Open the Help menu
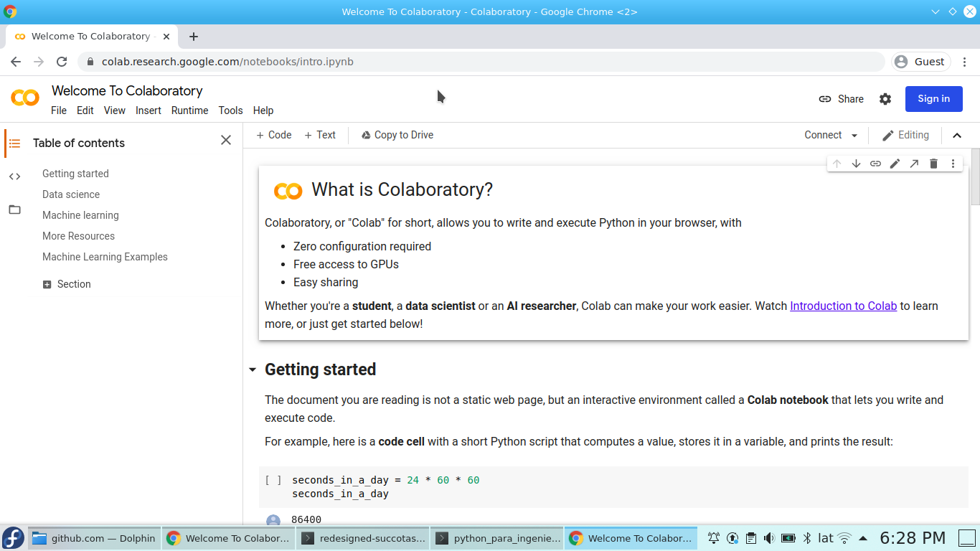 coord(263,110)
